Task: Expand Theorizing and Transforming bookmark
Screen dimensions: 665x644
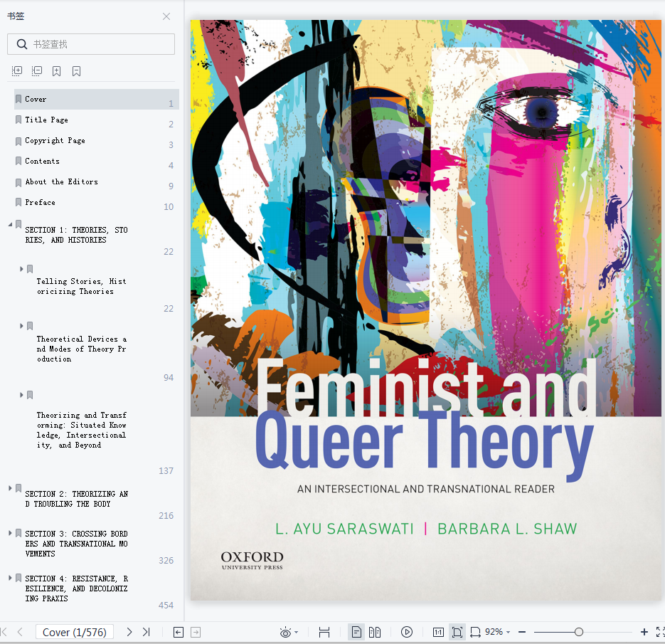Action: coord(21,395)
